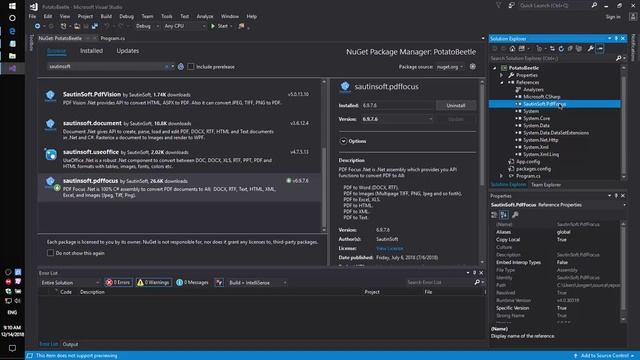This screenshot has height=360, width=640.
Task: Open the View License link
Action: (x=390, y=248)
